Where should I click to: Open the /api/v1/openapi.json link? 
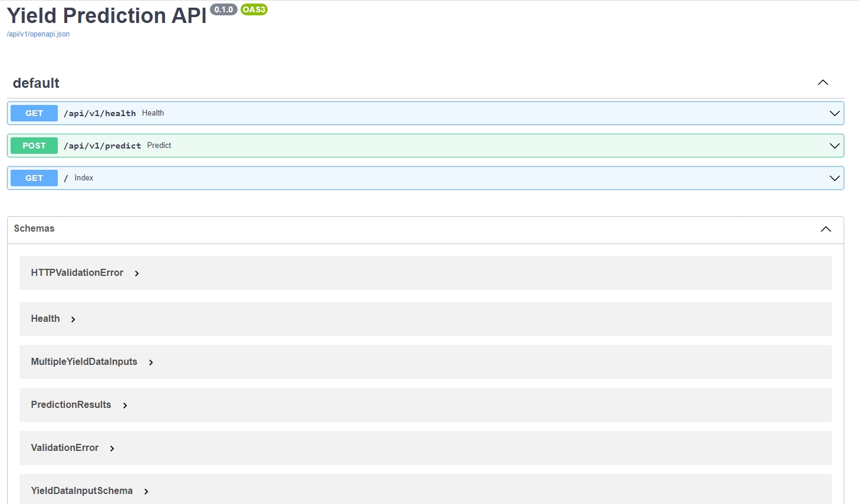click(x=38, y=34)
